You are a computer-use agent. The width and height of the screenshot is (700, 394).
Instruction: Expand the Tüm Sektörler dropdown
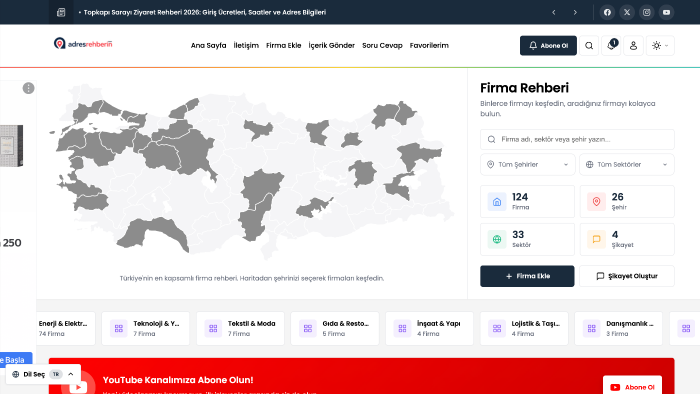tap(627, 165)
